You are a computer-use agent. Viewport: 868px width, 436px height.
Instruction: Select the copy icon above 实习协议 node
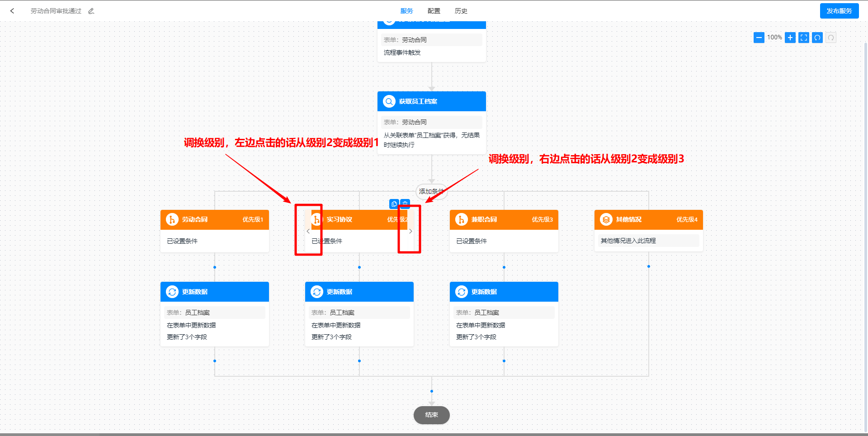point(394,204)
